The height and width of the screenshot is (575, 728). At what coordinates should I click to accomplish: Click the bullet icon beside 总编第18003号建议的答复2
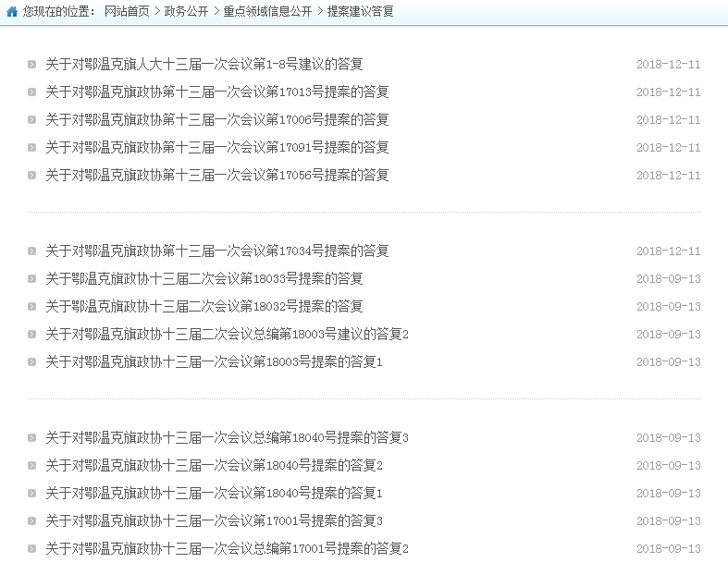(x=32, y=335)
